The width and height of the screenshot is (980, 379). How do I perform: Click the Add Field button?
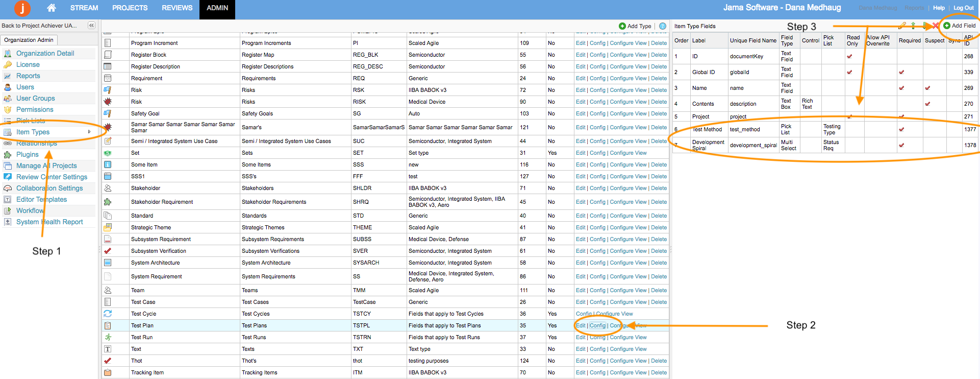click(960, 26)
